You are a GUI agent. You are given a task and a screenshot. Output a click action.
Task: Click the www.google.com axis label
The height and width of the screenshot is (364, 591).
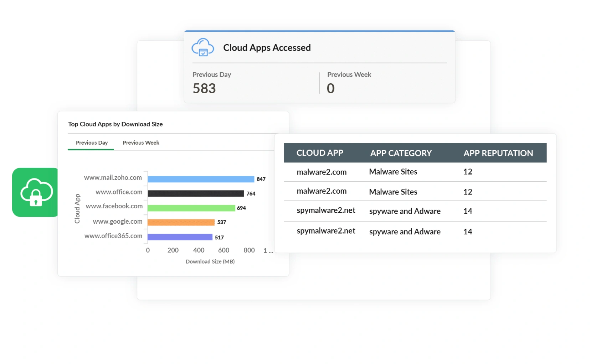click(118, 222)
